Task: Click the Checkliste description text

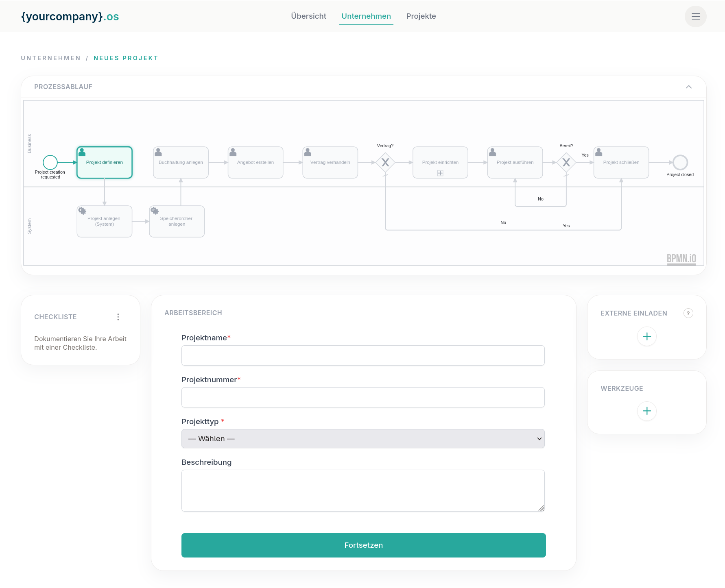Action: pos(80,343)
